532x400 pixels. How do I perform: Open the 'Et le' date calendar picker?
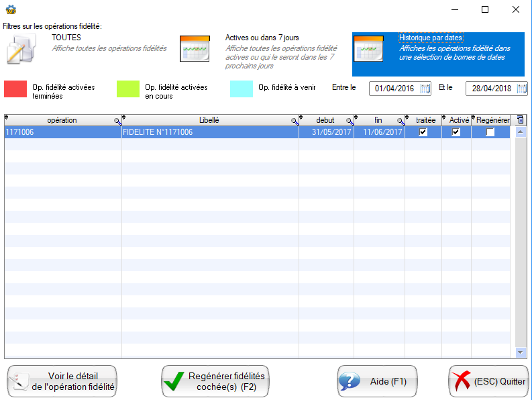[522, 89]
